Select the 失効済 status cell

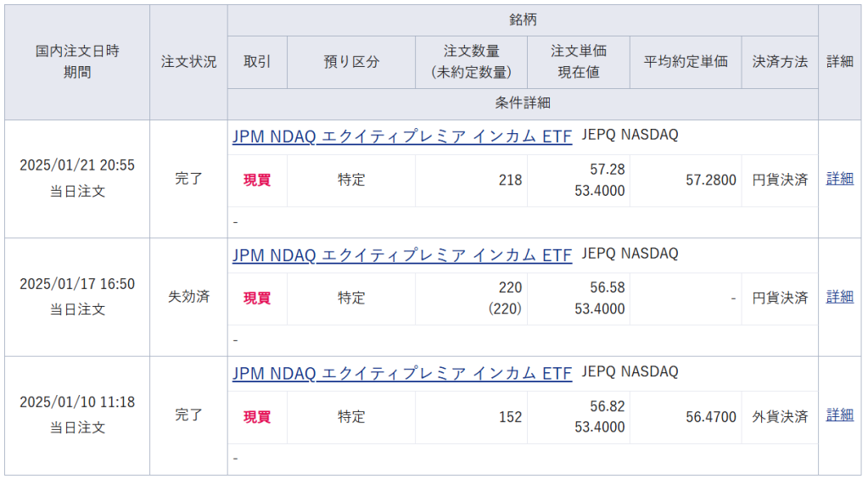pyautogui.click(x=188, y=297)
